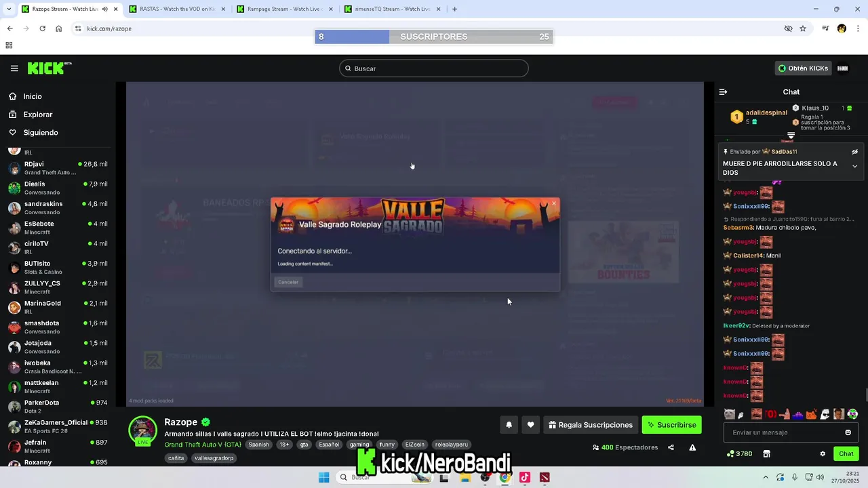Open chat settings gear icon
The height and width of the screenshot is (488, 868).
[823, 454]
